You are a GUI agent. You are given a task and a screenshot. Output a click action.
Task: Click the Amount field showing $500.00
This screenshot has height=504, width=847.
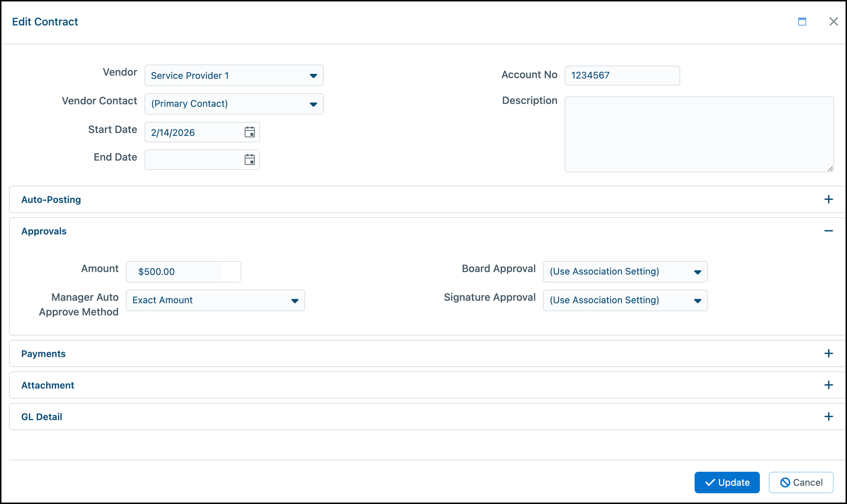pos(183,272)
